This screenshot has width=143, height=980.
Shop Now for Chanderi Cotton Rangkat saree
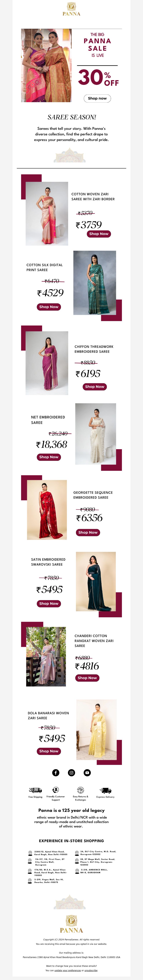[x=87, y=678]
